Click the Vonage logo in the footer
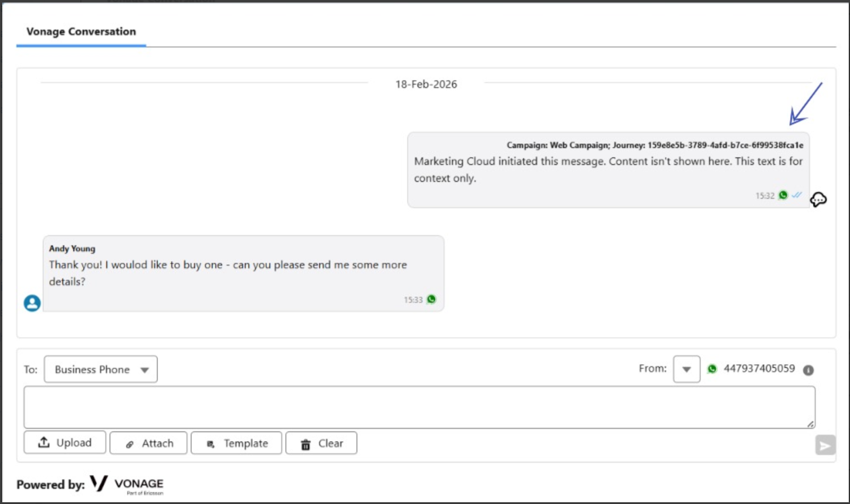 (x=126, y=484)
